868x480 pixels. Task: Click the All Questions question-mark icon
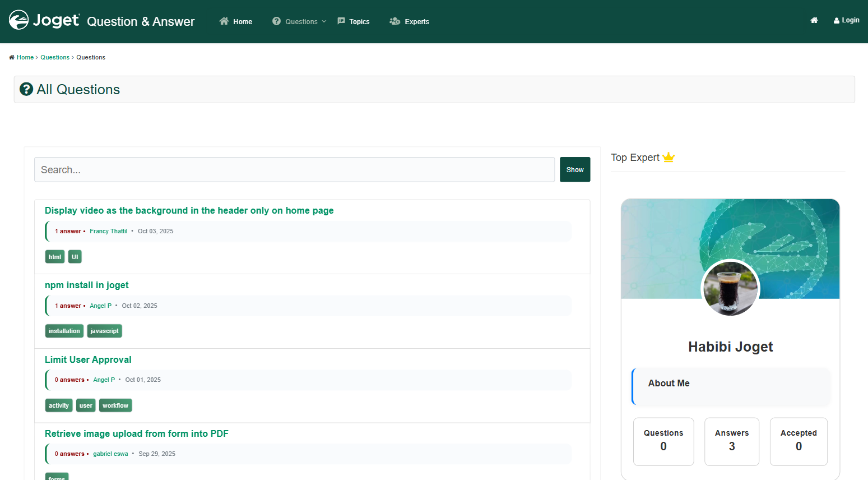point(26,89)
